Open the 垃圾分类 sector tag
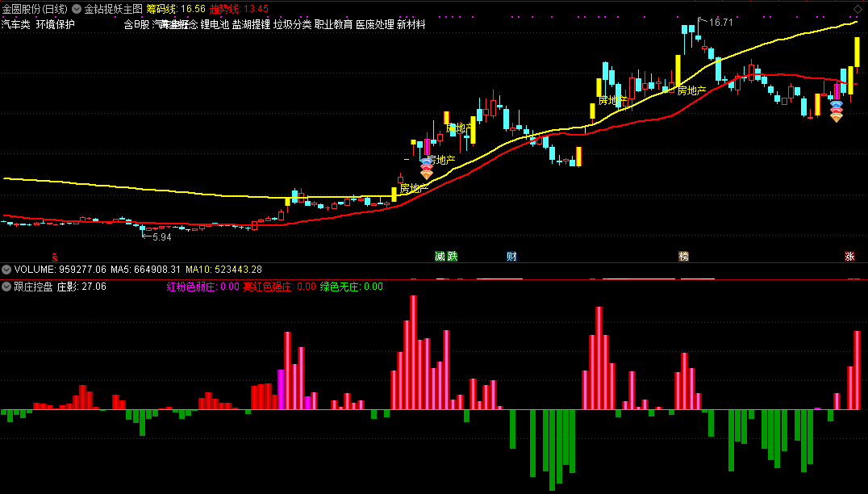The image size is (868, 494). [x=292, y=24]
